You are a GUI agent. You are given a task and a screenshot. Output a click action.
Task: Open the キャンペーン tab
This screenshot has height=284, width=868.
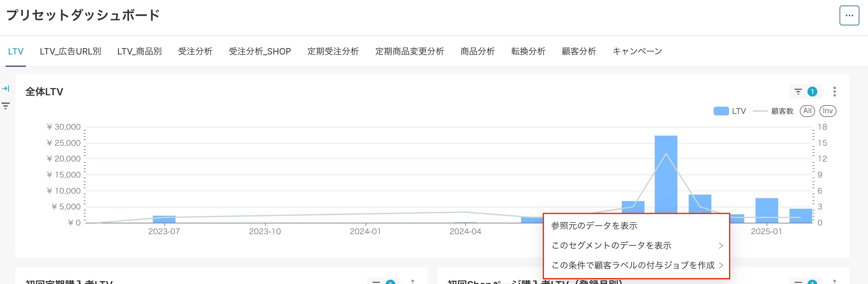coord(637,51)
